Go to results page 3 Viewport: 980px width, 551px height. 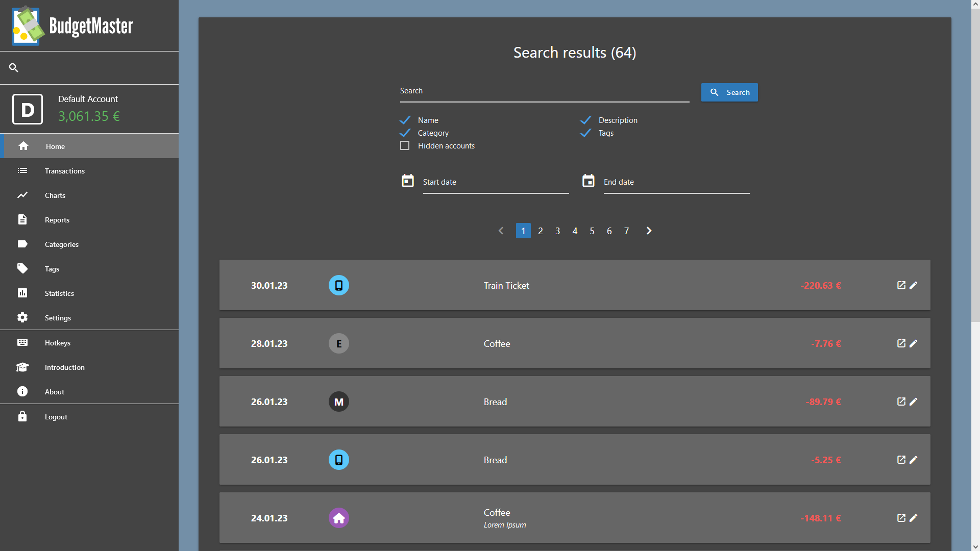(x=558, y=231)
